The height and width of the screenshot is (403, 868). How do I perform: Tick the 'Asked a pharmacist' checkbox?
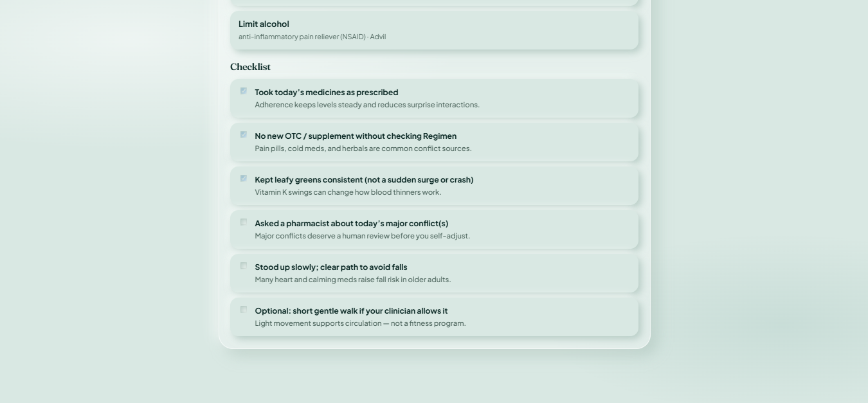(244, 222)
